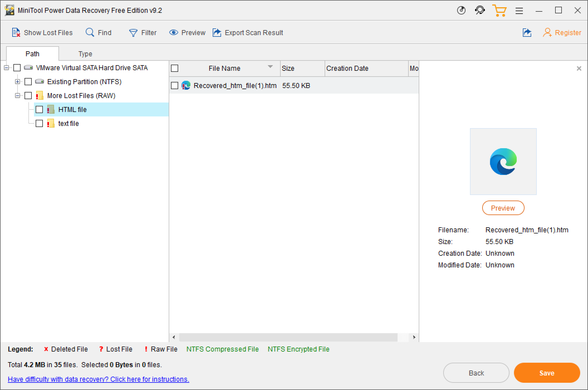
Task: Click the share icon beside Register
Action: pos(527,33)
